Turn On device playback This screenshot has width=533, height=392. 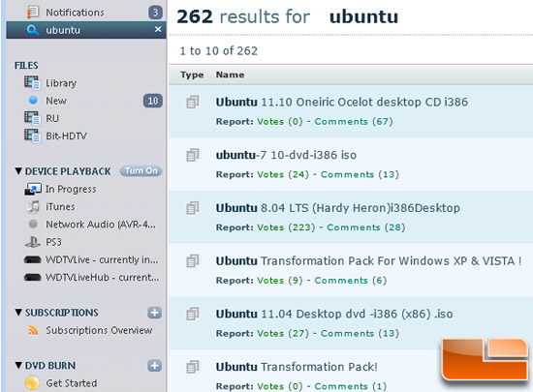[141, 171]
